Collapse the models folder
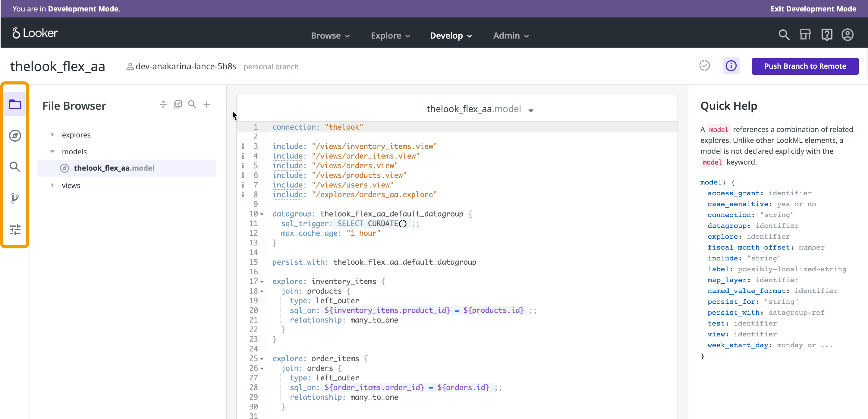 pos(52,151)
